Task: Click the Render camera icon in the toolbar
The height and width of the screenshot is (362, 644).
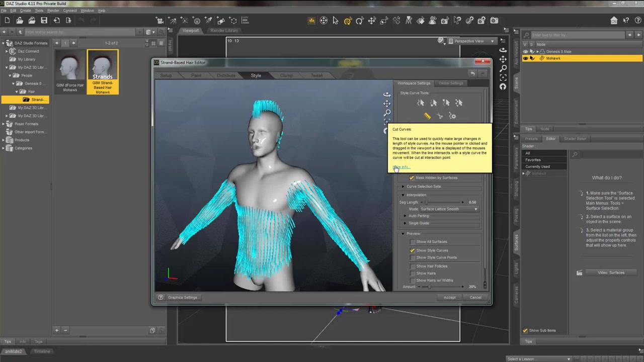Action: pyautogui.click(x=494, y=21)
